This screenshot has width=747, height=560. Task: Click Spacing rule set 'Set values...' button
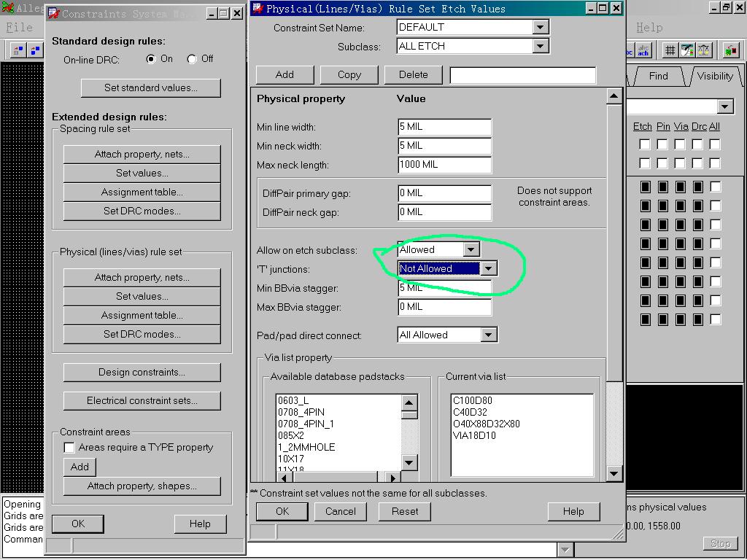click(x=142, y=174)
